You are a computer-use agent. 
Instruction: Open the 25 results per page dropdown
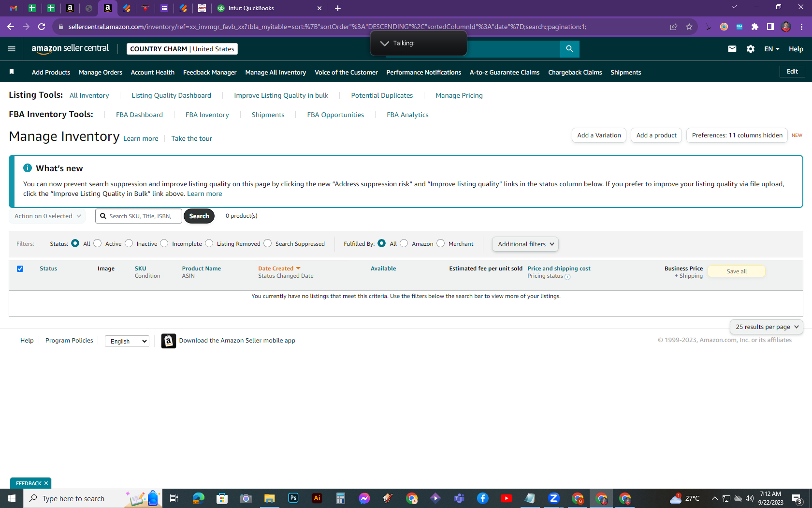coord(767,327)
